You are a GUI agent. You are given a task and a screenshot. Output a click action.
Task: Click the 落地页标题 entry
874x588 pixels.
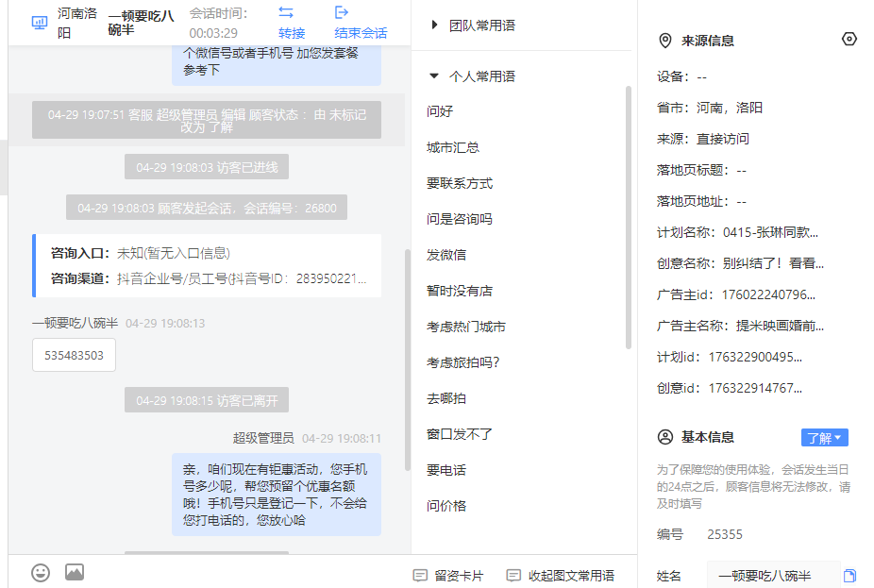click(x=702, y=170)
